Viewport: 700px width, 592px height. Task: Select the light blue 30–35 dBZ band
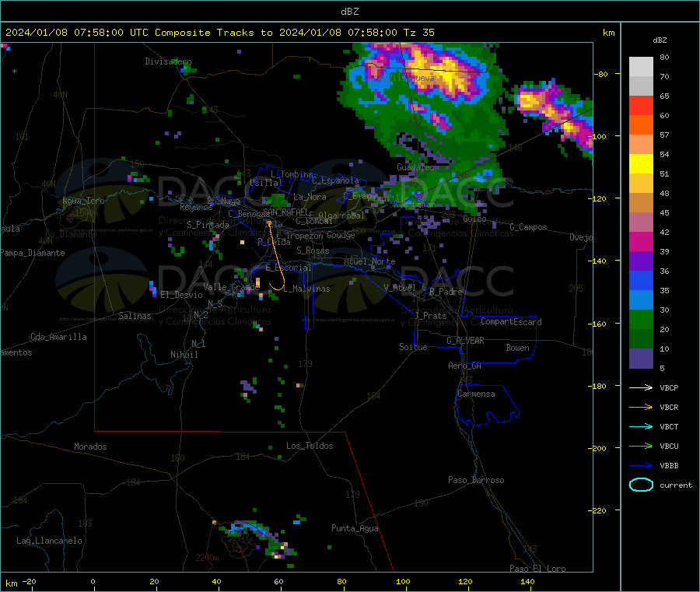[641, 300]
